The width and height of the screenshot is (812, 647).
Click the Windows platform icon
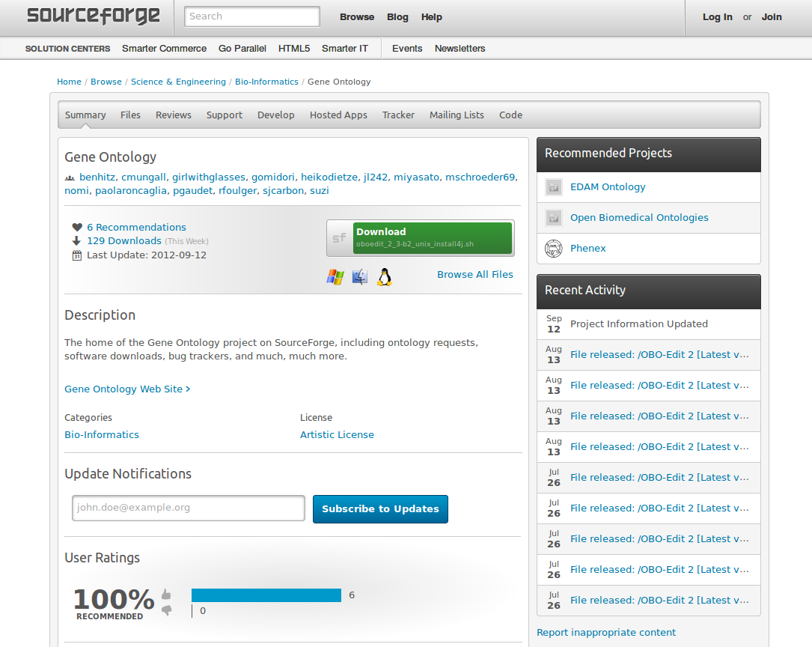click(x=335, y=276)
